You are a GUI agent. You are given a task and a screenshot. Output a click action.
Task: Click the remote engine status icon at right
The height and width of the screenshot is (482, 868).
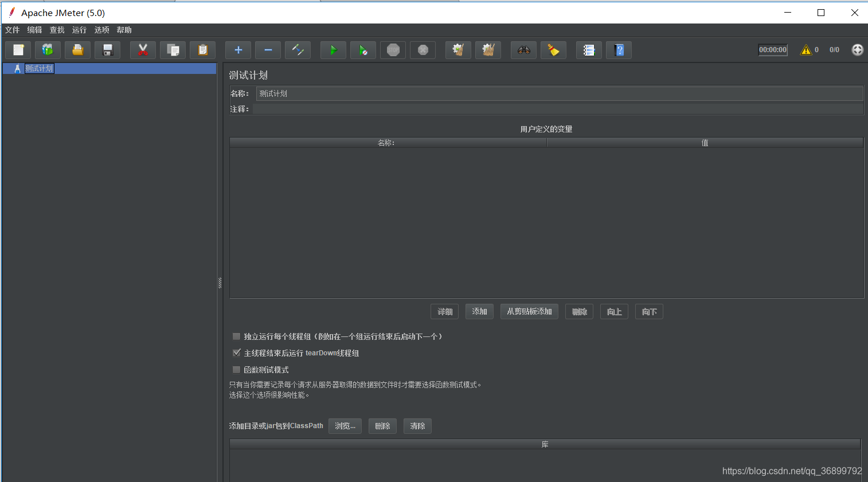pos(857,50)
